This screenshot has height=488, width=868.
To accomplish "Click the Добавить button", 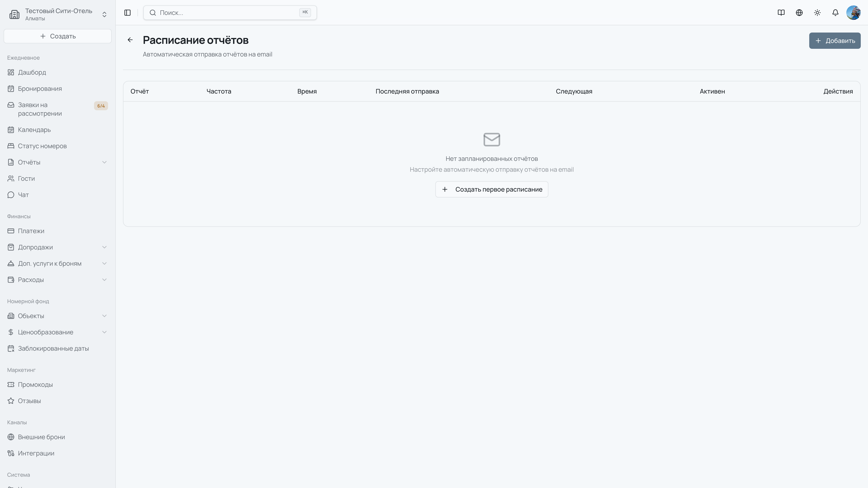I will pyautogui.click(x=835, y=41).
